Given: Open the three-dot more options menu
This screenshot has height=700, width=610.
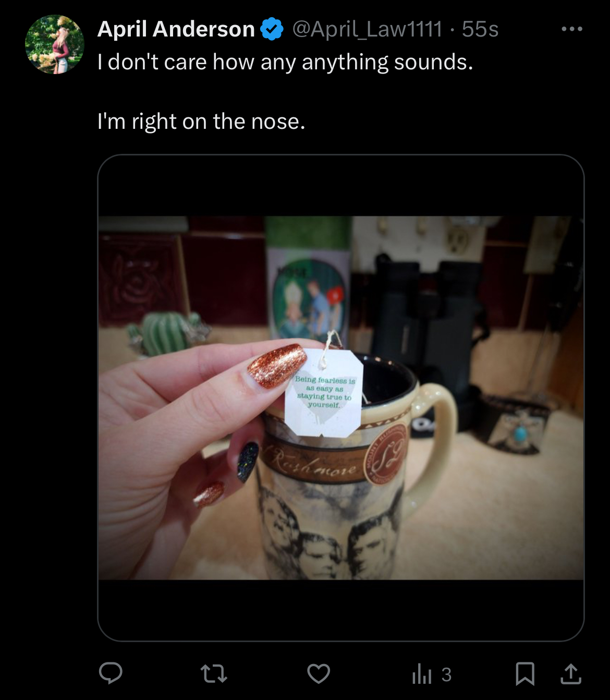Looking at the screenshot, I should (x=572, y=29).
